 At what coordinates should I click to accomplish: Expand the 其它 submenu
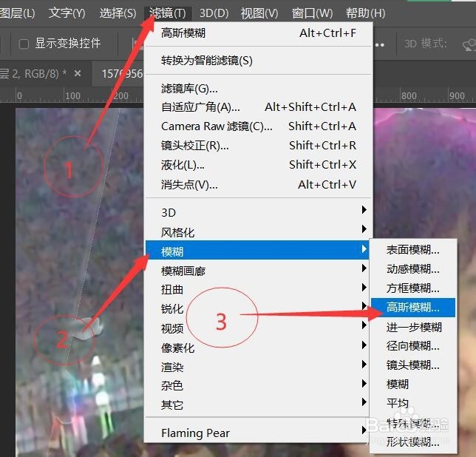(x=259, y=405)
